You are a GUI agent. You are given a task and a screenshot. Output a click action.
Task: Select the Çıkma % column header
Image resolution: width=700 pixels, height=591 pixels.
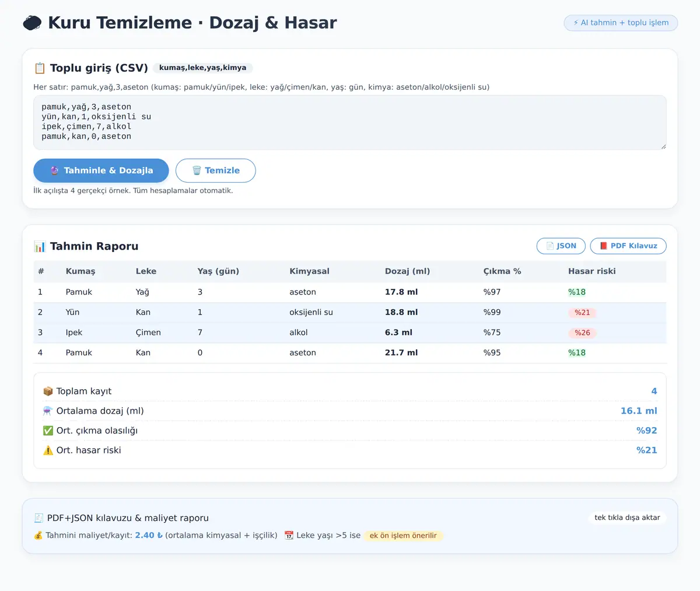click(502, 271)
